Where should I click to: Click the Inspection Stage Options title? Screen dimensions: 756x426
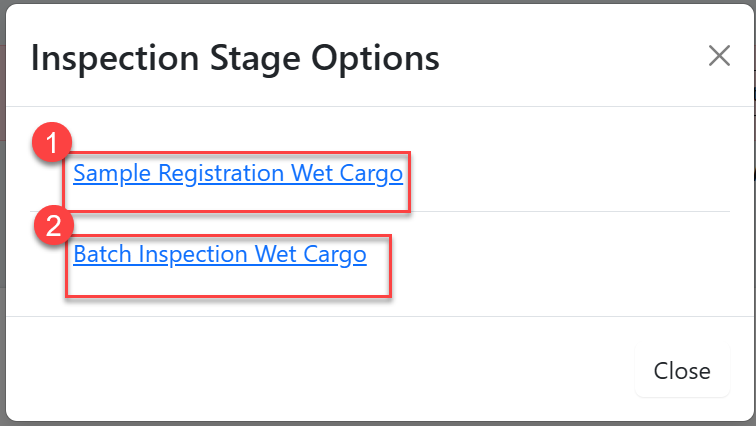[235, 57]
